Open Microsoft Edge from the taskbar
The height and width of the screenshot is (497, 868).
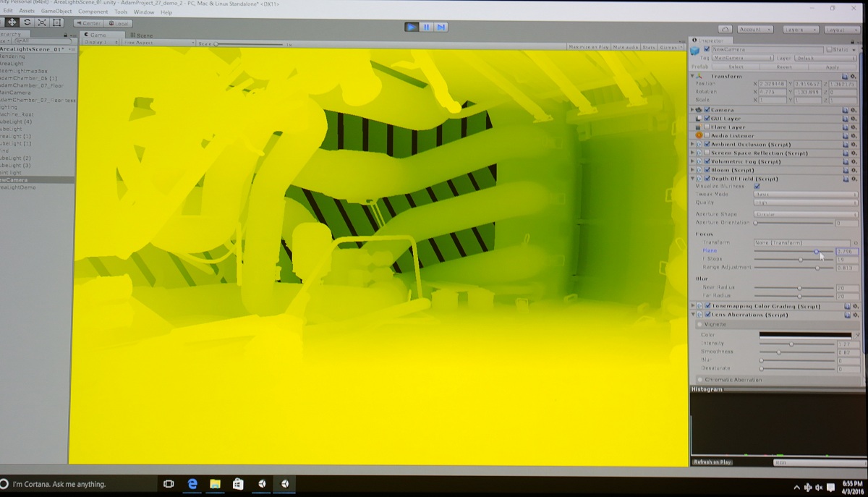(192, 483)
